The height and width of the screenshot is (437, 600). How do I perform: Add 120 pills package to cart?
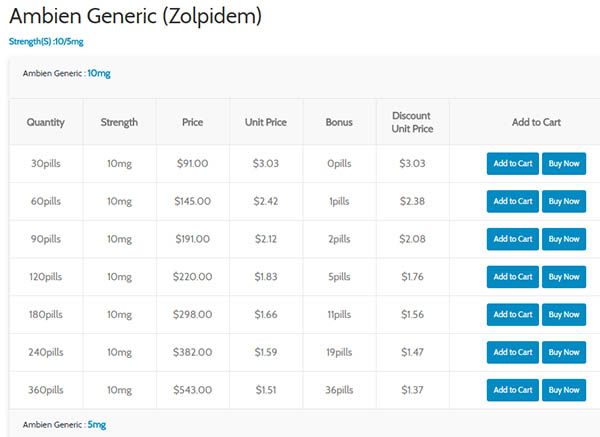coord(512,277)
